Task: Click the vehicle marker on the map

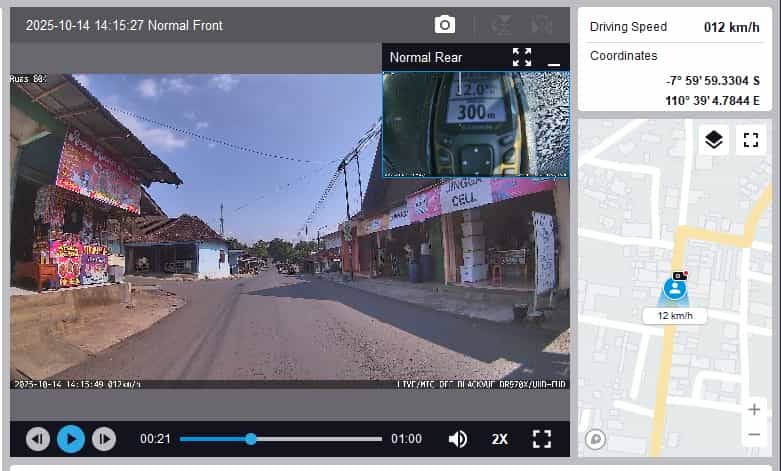Action: [676, 289]
